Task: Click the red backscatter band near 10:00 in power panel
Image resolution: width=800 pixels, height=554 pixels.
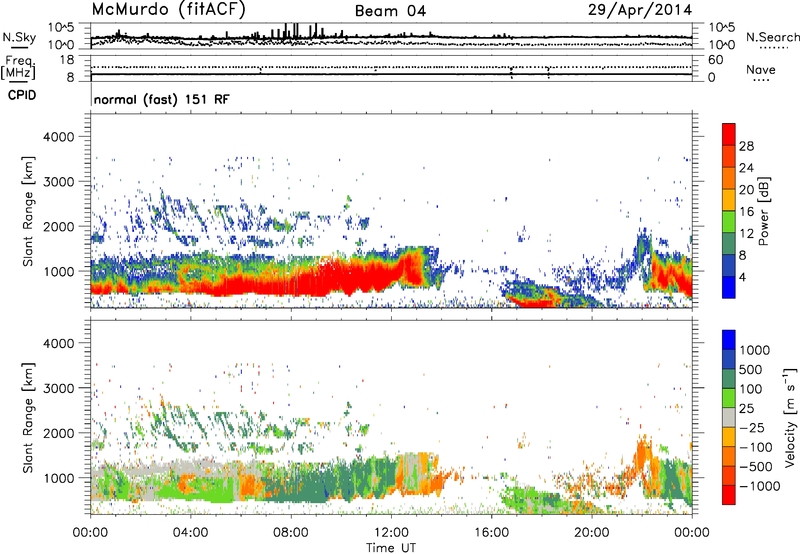Action: [x=342, y=275]
